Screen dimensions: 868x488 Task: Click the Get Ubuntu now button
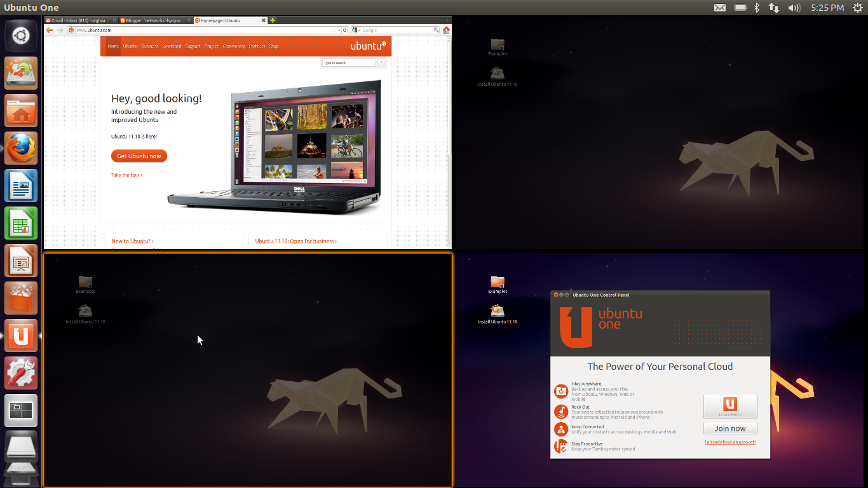pyautogui.click(x=139, y=156)
